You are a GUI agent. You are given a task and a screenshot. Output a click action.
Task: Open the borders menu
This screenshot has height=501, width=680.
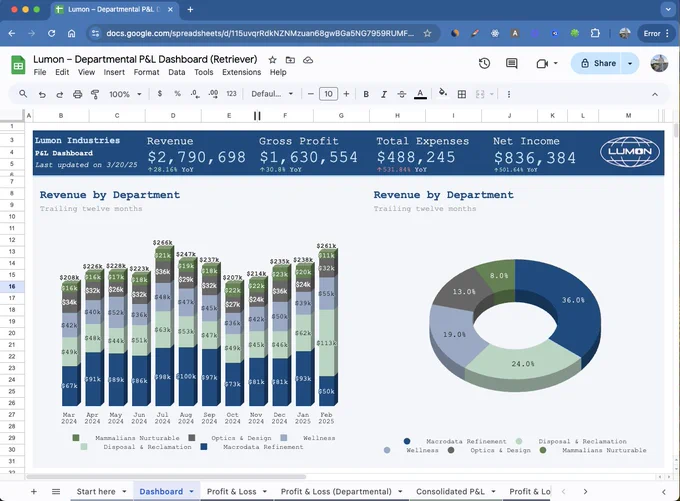[x=462, y=94]
